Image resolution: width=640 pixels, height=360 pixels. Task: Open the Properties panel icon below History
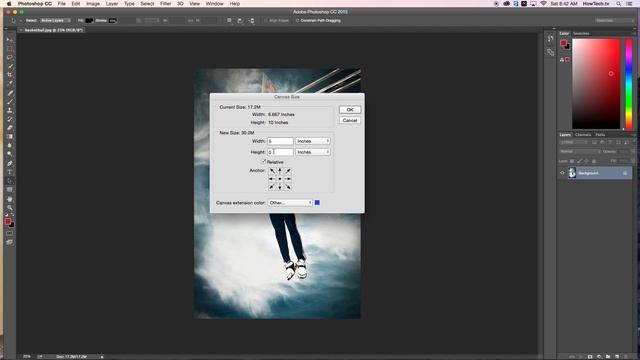click(551, 52)
